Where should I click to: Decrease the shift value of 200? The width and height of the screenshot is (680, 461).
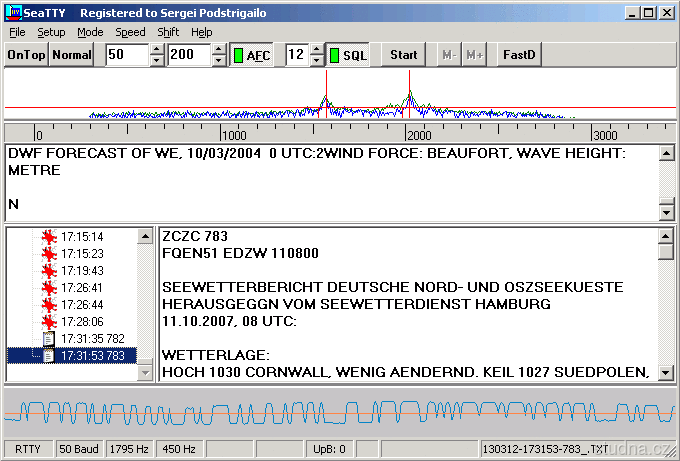tap(218, 61)
